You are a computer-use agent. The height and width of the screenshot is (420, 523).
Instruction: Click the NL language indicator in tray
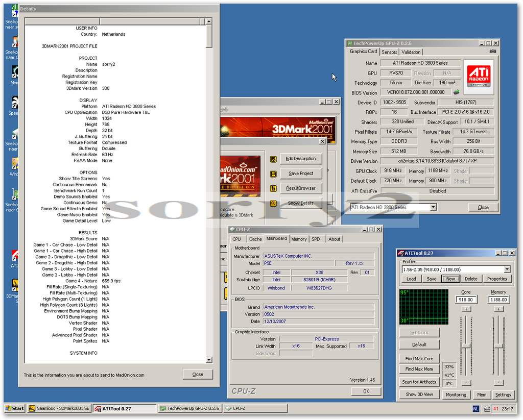476,408
